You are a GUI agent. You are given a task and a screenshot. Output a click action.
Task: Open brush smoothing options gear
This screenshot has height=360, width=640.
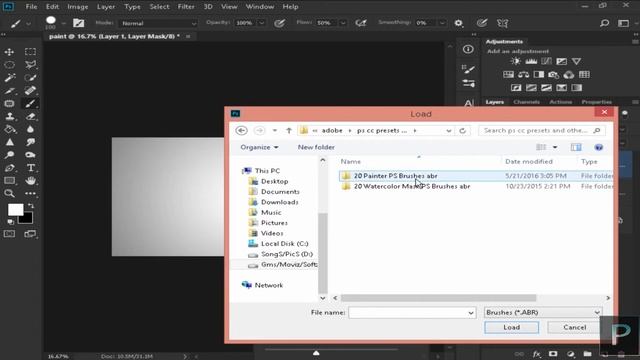(459, 23)
